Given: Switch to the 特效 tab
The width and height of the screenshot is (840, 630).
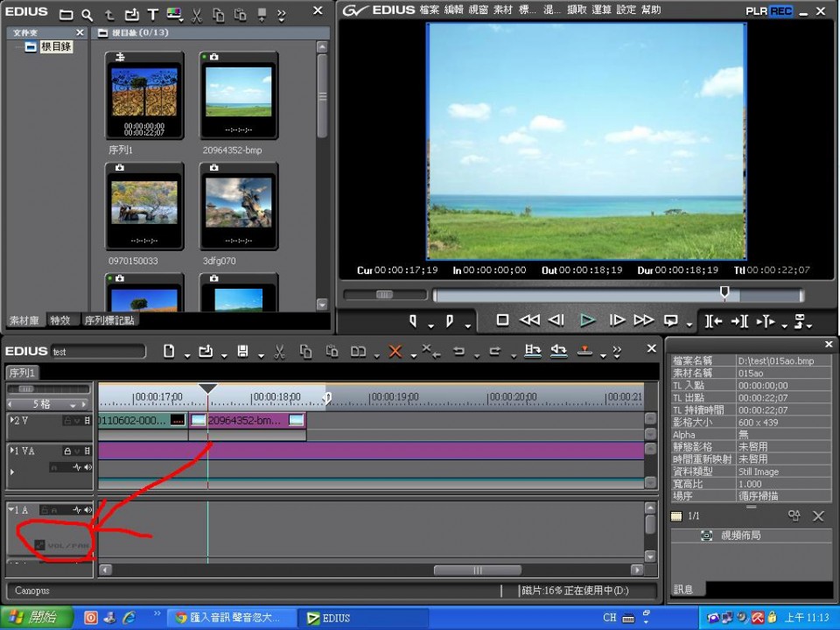Looking at the screenshot, I should point(60,320).
